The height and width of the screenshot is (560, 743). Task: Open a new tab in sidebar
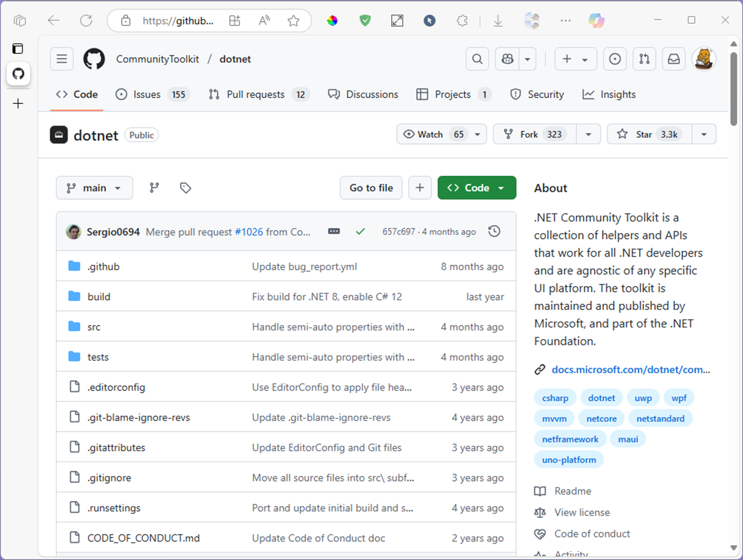coord(18,104)
